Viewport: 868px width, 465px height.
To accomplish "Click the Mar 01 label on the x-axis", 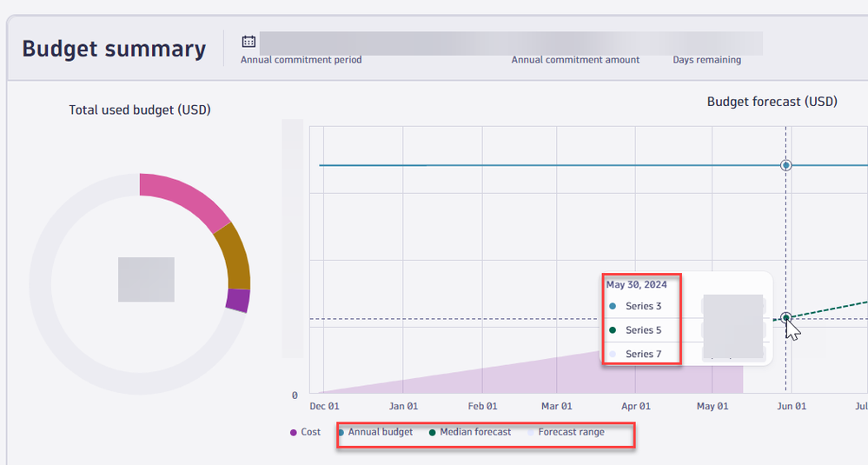I will point(557,406).
